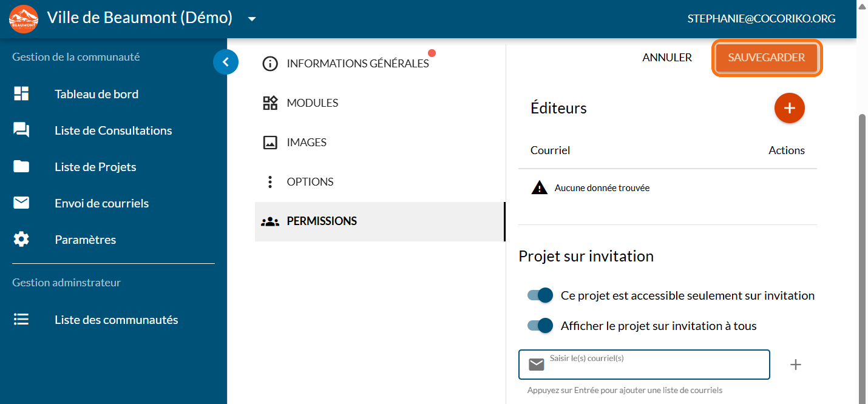The width and height of the screenshot is (868, 404).
Task: Click the Liste de Consultations chat icon
Action: pos(21,130)
